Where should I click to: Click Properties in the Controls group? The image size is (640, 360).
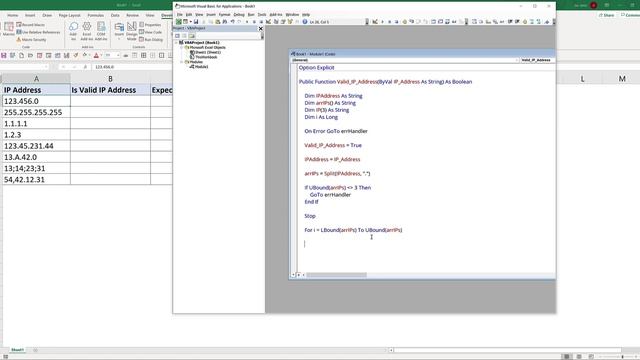coord(150,25)
